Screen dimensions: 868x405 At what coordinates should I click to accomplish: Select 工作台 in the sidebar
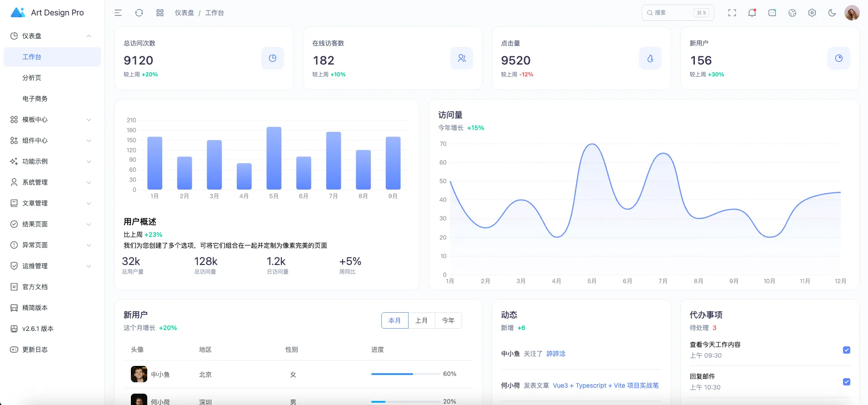[x=52, y=57]
